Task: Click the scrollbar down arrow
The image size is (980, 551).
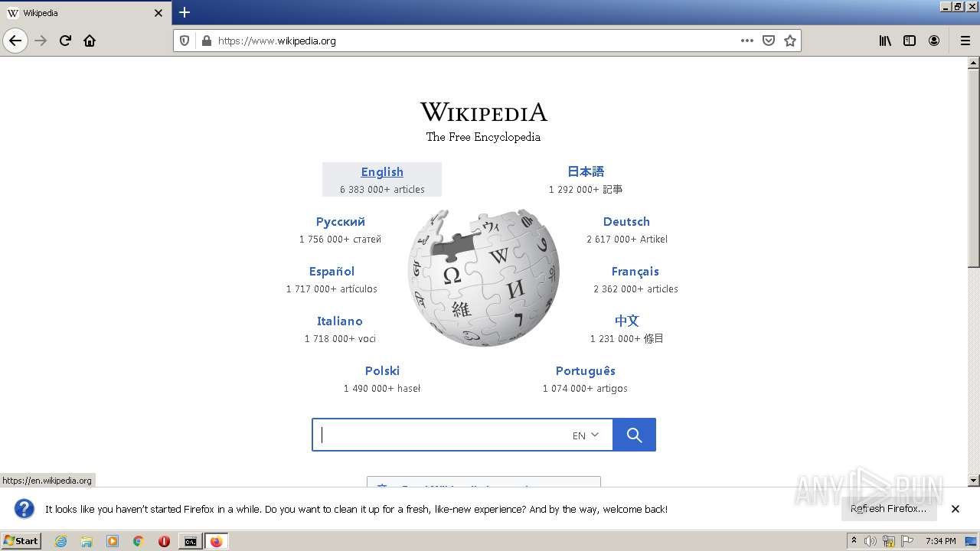Action: (x=974, y=481)
